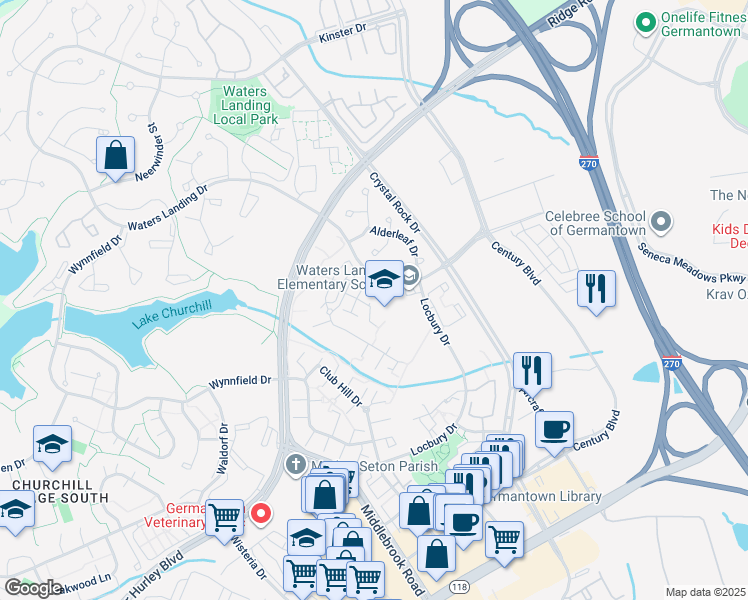Select the school marker left of Wisteria Dr shopping carts

306,539
